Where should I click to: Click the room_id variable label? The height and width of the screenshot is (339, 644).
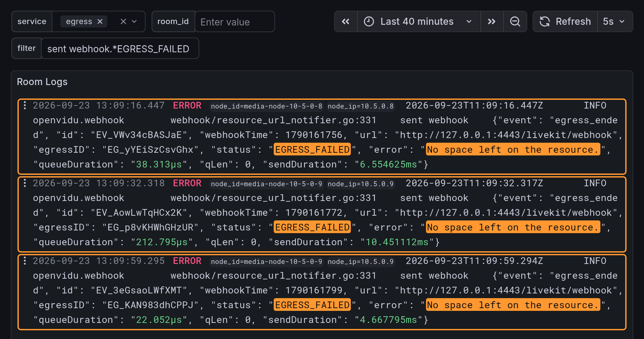[x=173, y=21]
